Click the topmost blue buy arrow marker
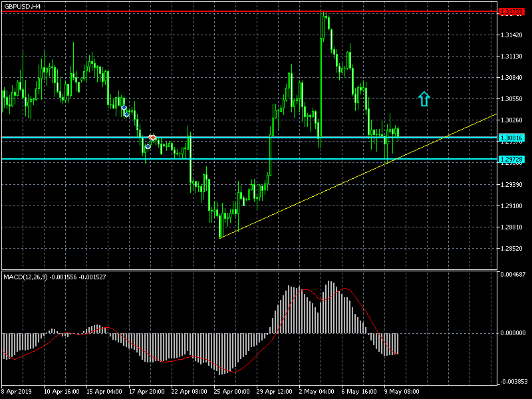532x399 pixels. (124, 107)
